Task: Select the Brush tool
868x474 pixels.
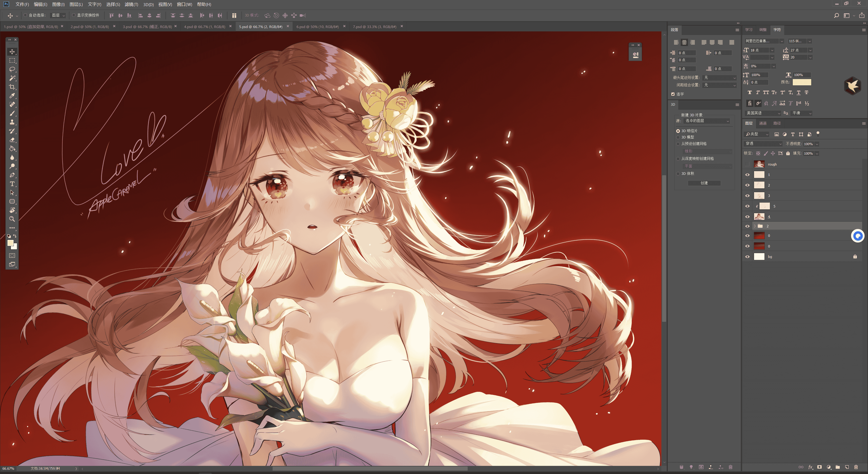Action: pyautogui.click(x=12, y=113)
